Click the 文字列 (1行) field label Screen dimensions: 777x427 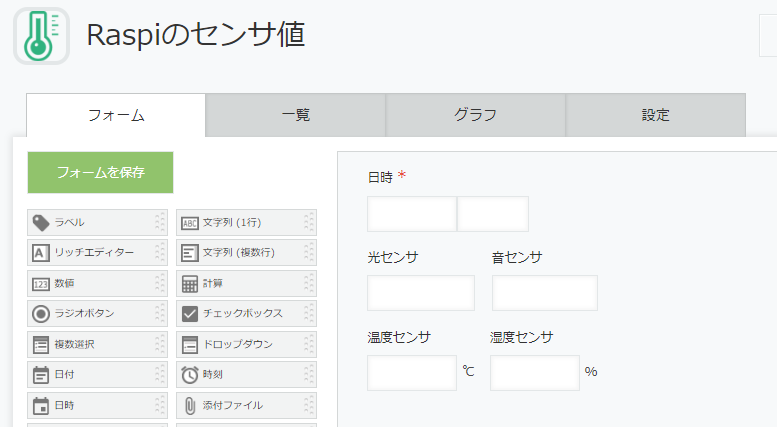pyautogui.click(x=232, y=222)
